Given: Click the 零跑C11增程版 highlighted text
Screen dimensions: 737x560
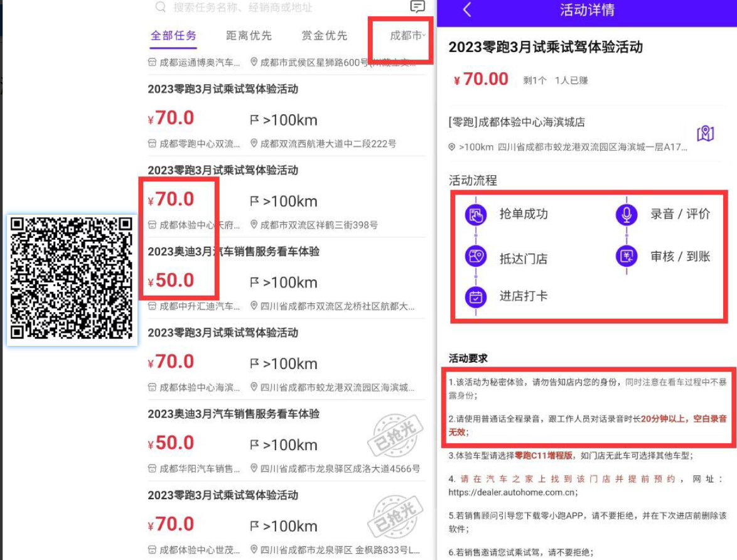Looking at the screenshot, I should point(544,455).
